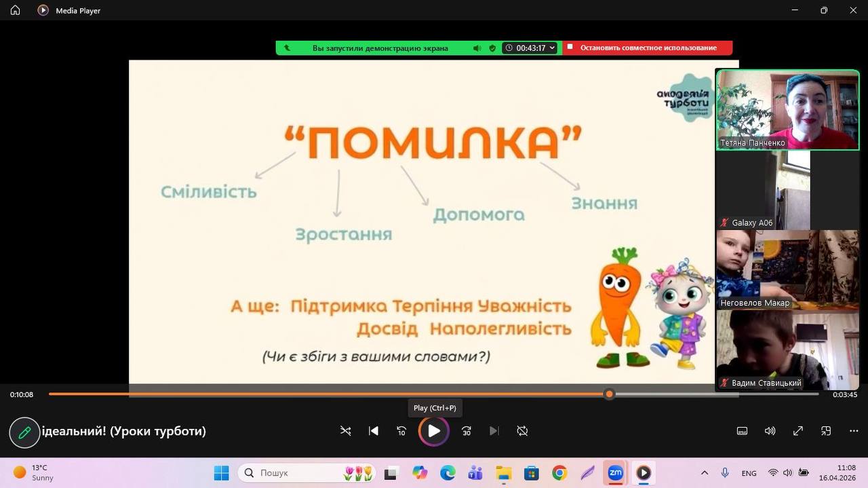
Task: Show hidden system tray icons
Action: 705,473
